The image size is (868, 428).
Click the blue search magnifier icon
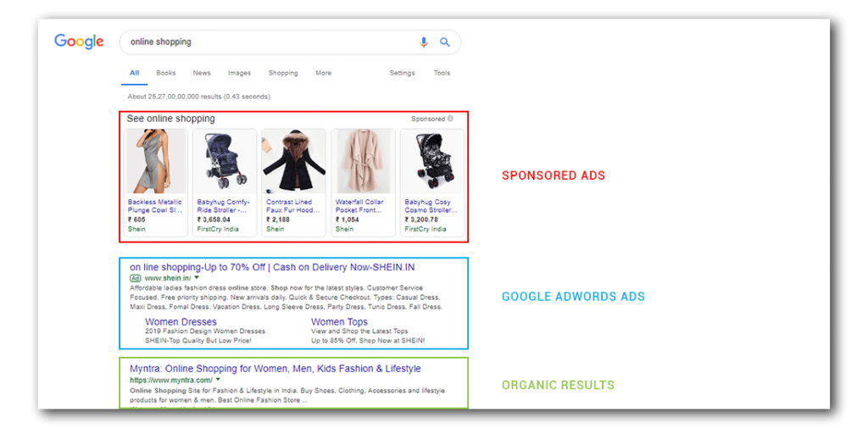point(445,42)
